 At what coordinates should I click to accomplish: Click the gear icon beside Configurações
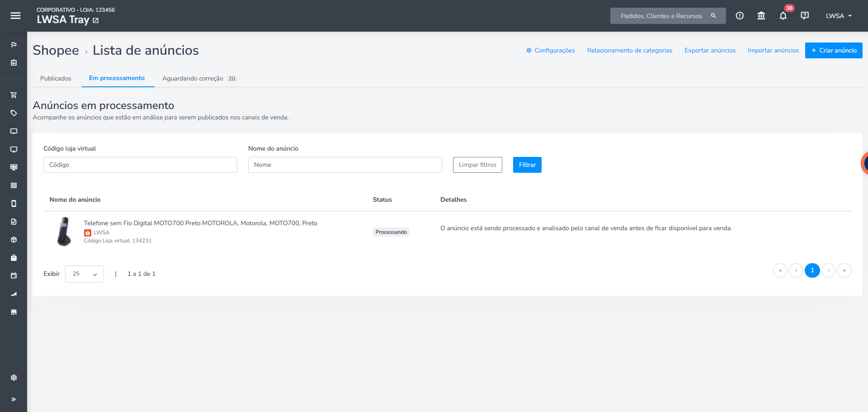(x=529, y=50)
